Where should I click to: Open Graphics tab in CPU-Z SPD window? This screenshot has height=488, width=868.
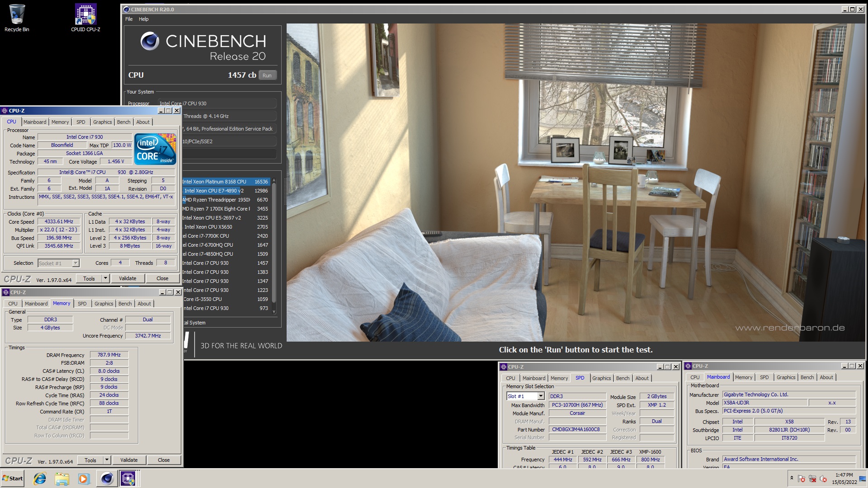[601, 378]
